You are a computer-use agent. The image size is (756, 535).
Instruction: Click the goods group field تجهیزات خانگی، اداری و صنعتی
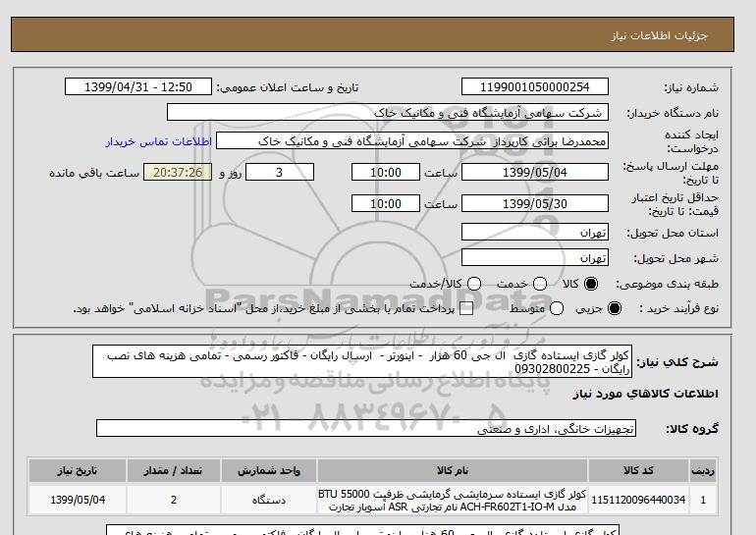pyautogui.click(x=366, y=428)
